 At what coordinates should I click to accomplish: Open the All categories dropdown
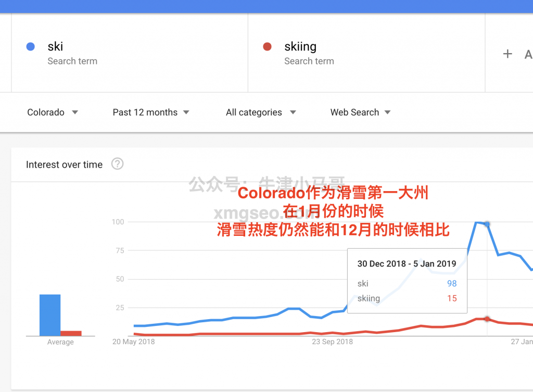click(x=261, y=112)
